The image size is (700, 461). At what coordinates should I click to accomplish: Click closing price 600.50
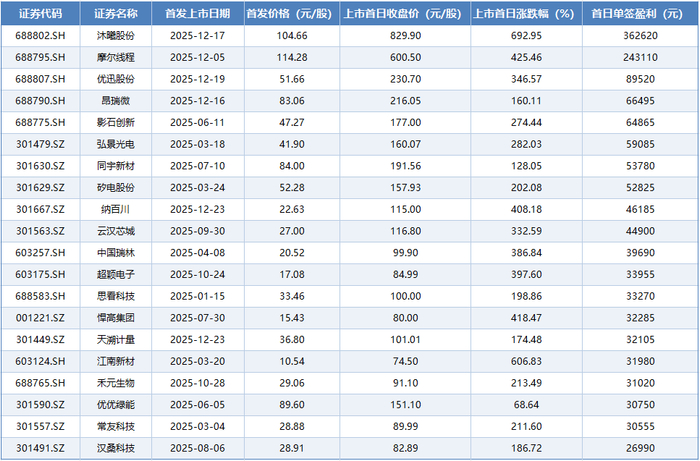[x=405, y=58]
